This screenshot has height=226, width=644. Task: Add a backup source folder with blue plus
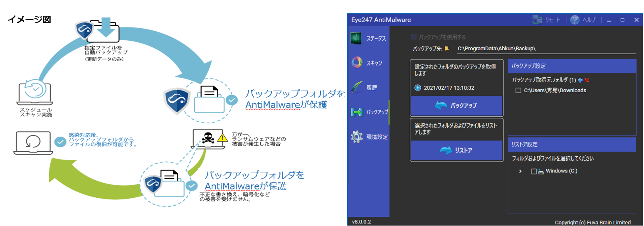tap(580, 80)
